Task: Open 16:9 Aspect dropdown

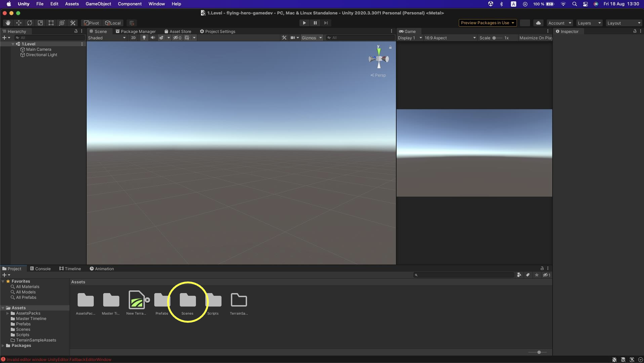Action: click(x=450, y=38)
